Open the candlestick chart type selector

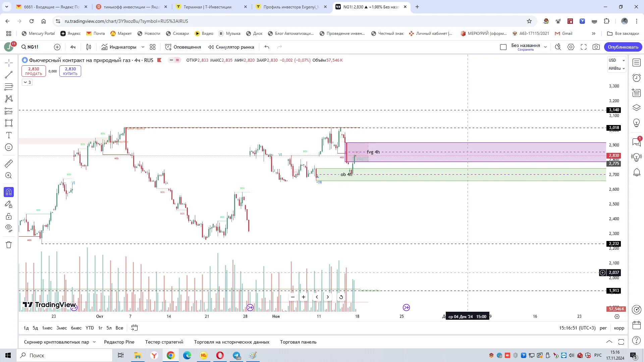[89, 47]
